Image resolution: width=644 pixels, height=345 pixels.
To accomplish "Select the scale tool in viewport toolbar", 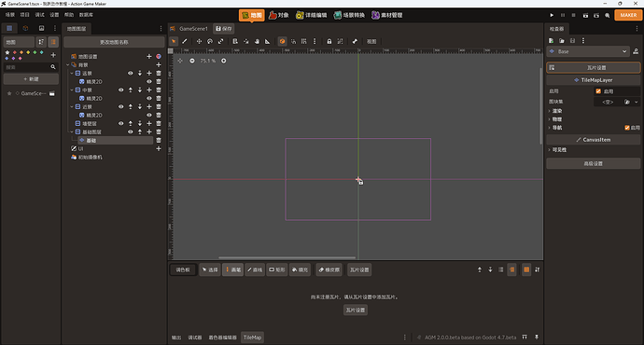I will point(220,41).
